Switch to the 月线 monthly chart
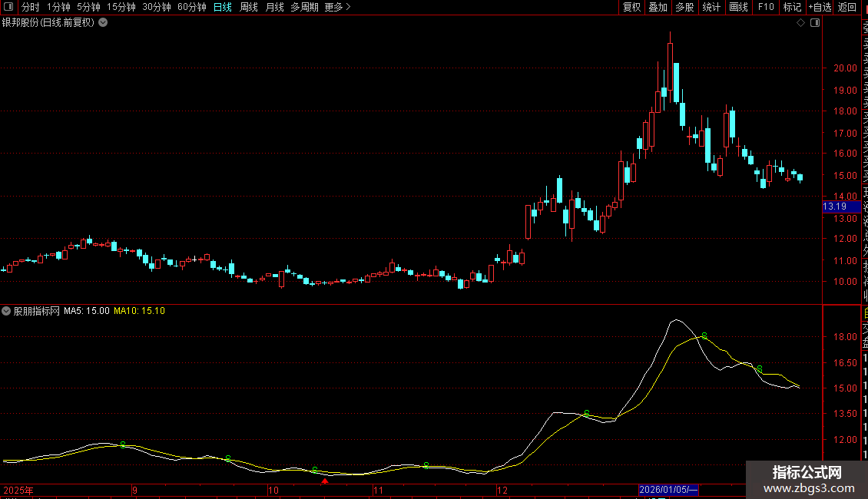The image size is (868, 499). pos(274,7)
